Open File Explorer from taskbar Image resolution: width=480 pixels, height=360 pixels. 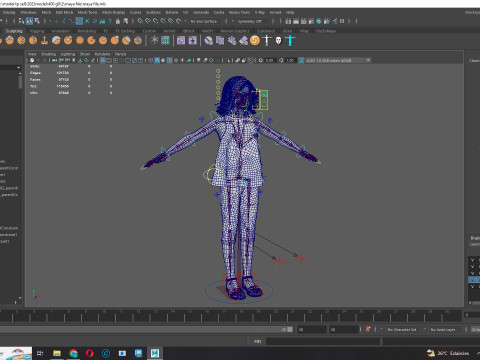click(x=57, y=353)
